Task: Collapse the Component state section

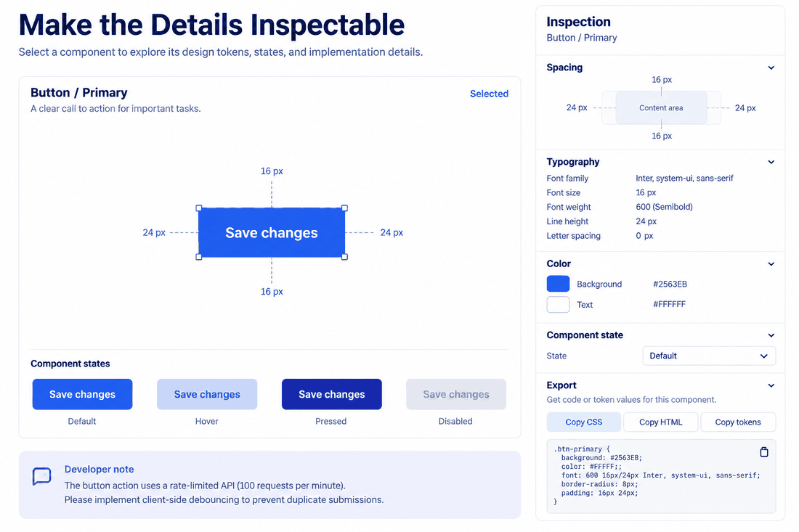Action: [771, 335]
